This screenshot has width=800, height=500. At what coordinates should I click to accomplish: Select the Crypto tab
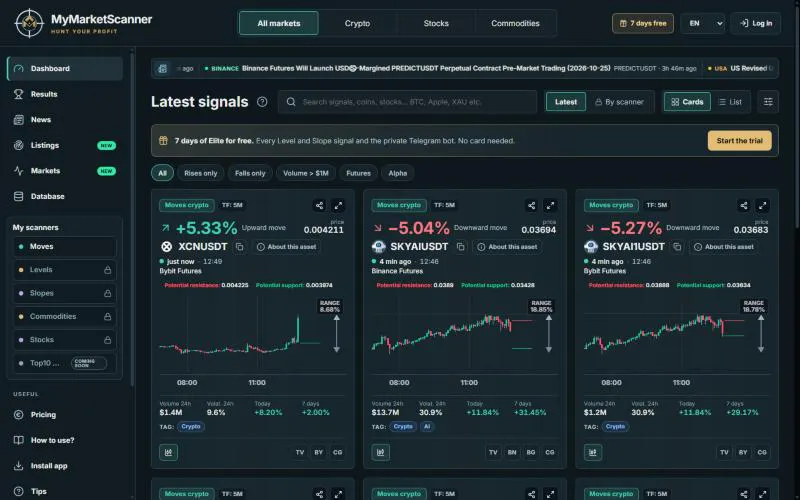pos(357,23)
